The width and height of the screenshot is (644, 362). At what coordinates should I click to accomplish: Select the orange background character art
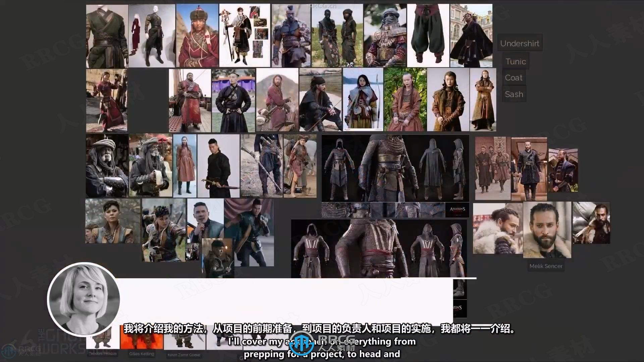point(142,337)
